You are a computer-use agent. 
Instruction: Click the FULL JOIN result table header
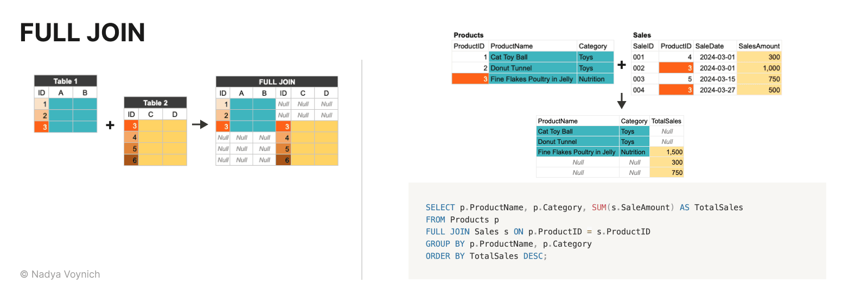277,82
